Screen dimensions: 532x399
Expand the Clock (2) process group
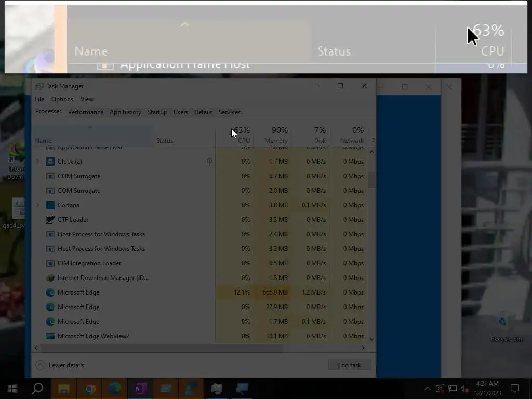click(37, 162)
